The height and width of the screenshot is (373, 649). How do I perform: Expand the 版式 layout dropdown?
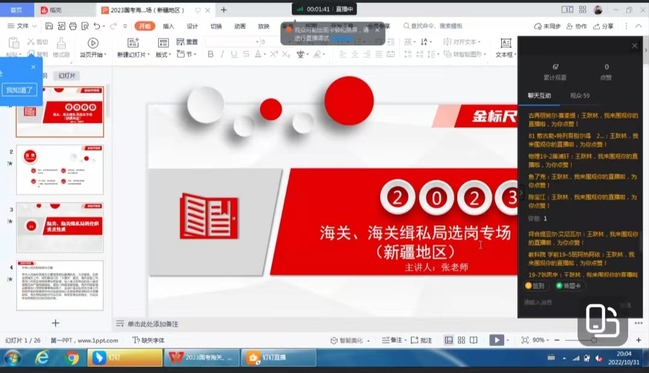pyautogui.click(x=163, y=55)
